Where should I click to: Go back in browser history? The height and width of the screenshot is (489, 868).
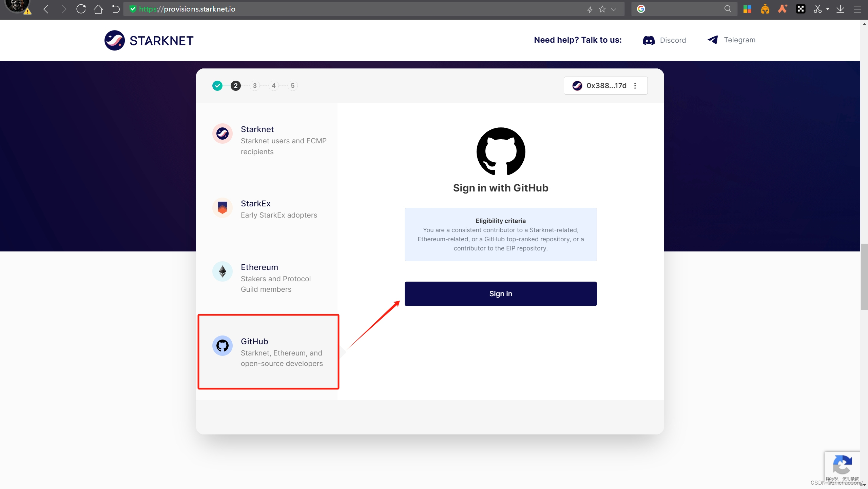[46, 9]
